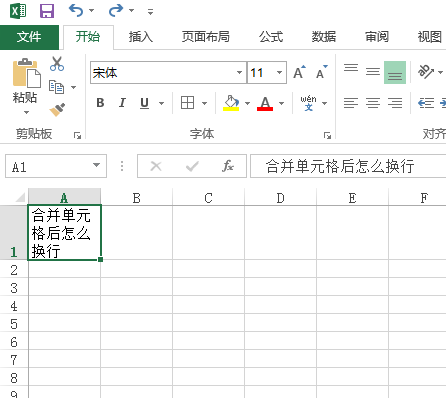Switch to the 页面布局 tab
This screenshot has width=446, height=398.
coord(206,37)
